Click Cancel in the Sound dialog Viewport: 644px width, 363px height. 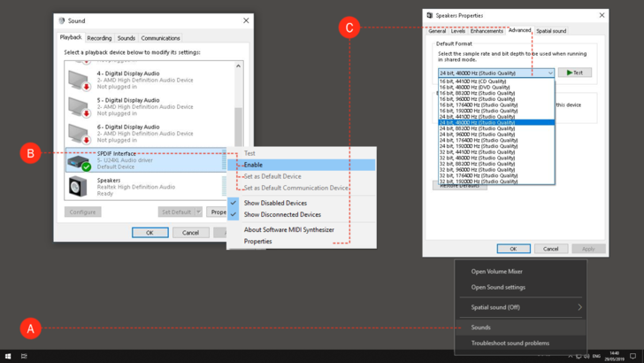click(x=190, y=233)
